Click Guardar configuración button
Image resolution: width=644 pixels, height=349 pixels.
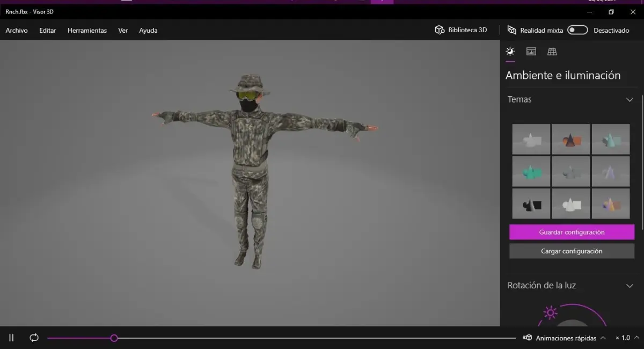click(572, 232)
